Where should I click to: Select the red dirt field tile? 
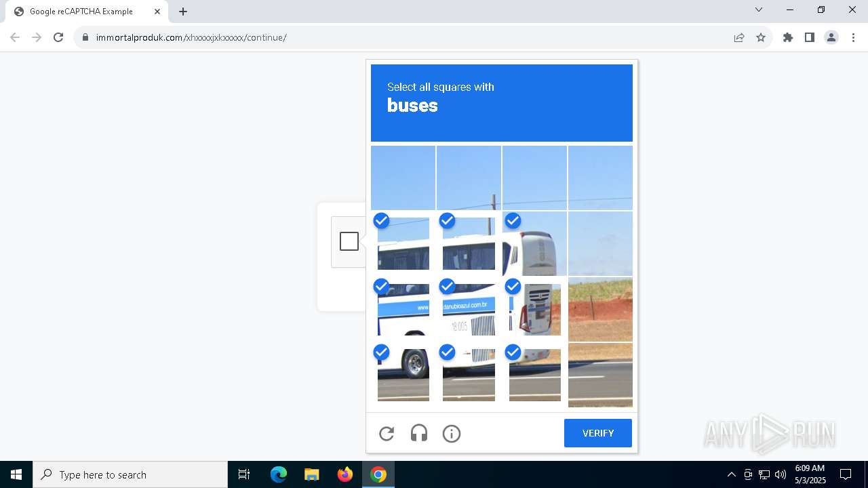(600, 309)
